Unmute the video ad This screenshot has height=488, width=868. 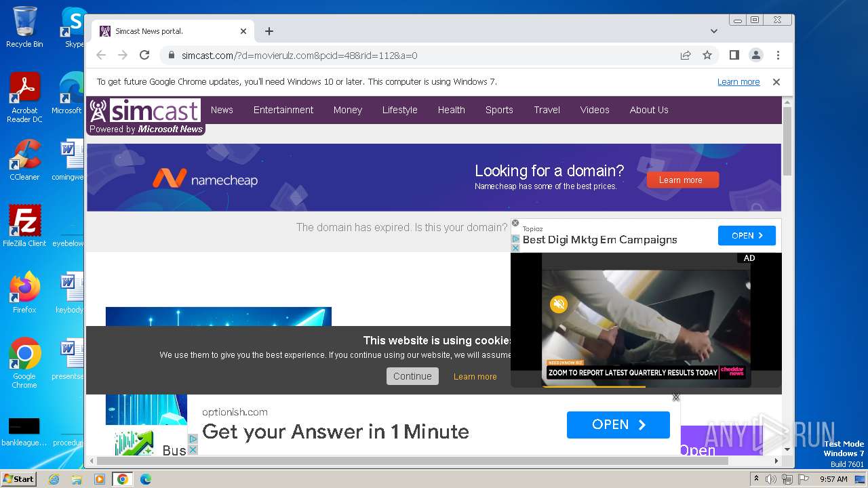click(559, 304)
